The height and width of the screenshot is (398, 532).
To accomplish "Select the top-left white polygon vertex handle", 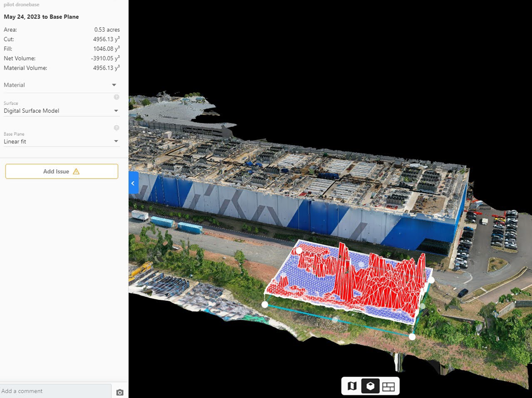I will pos(299,251).
